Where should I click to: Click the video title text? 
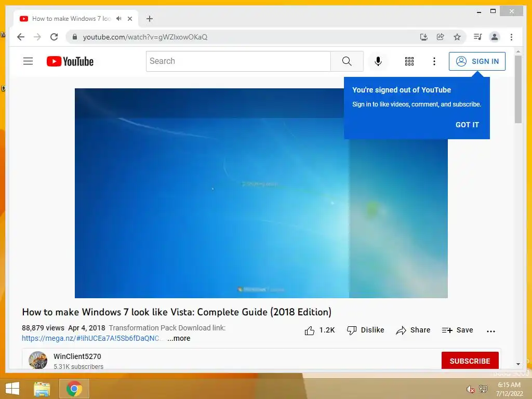[x=177, y=312]
